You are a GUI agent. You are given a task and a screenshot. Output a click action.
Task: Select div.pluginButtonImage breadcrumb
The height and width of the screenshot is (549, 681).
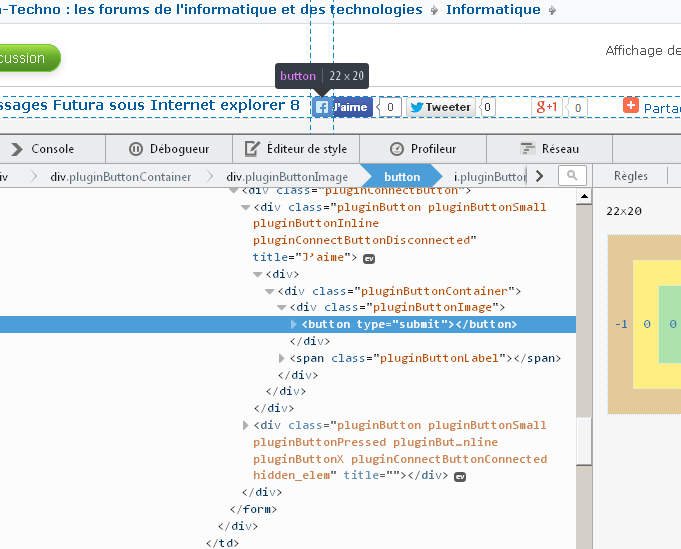tap(287, 177)
